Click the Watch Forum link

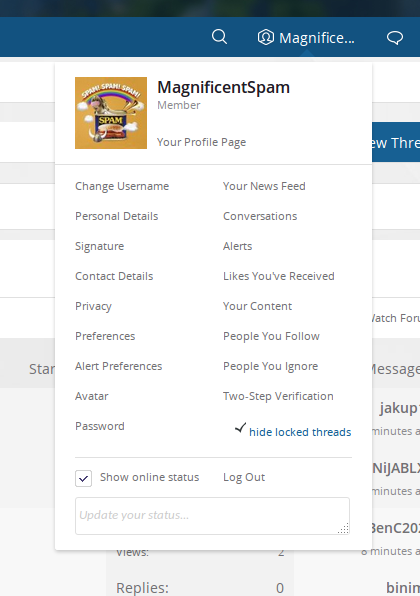point(395,318)
